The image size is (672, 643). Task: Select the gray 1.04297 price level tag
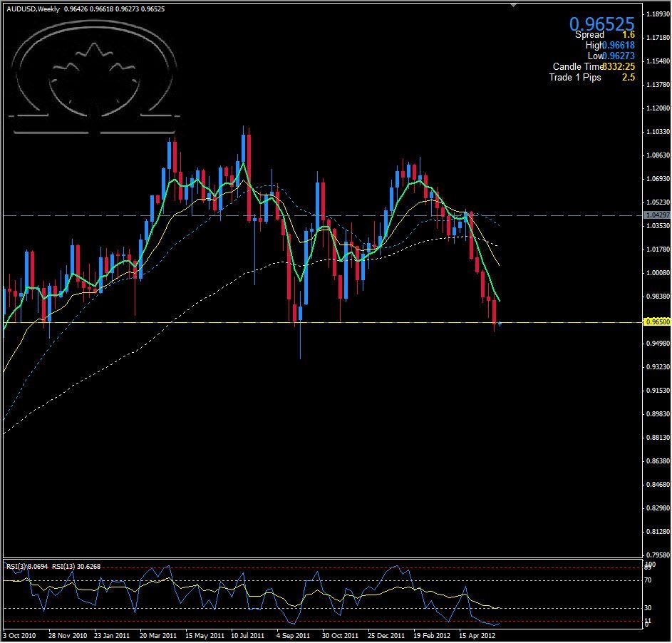pos(655,215)
